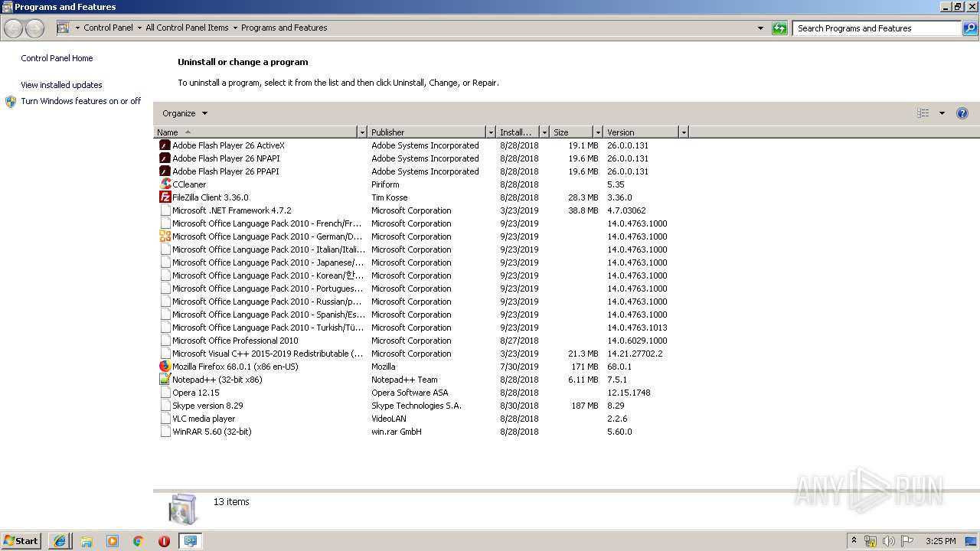Viewport: 980px width, 551px height.
Task: Go forward with the Forward arrow
Action: (x=35, y=28)
